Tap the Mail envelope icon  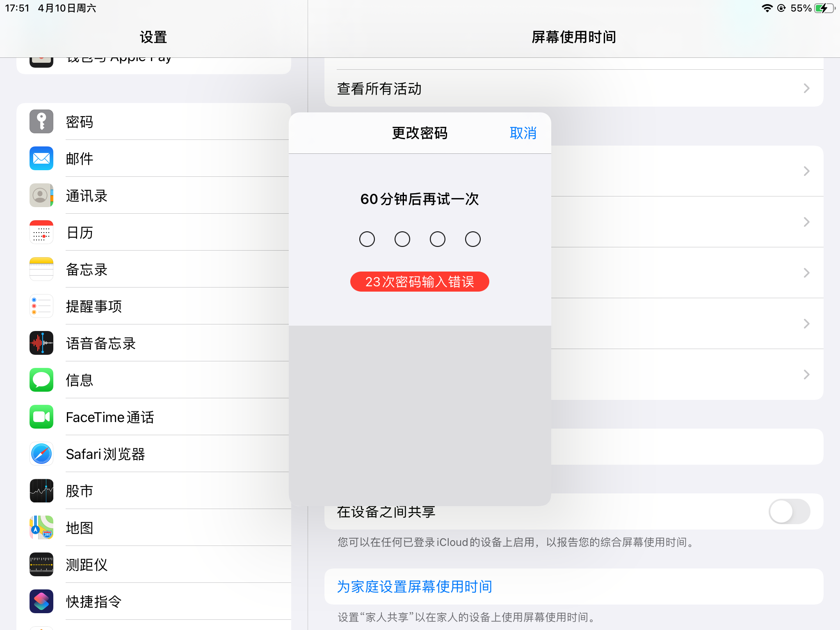click(x=41, y=159)
